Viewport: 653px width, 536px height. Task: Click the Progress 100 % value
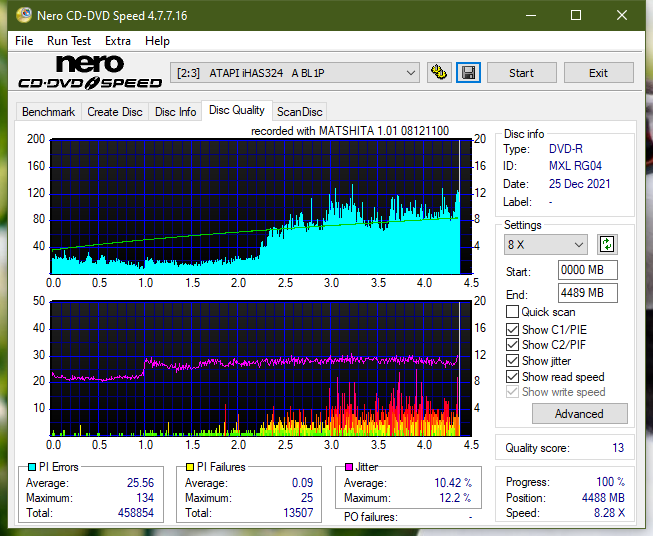[611, 482]
